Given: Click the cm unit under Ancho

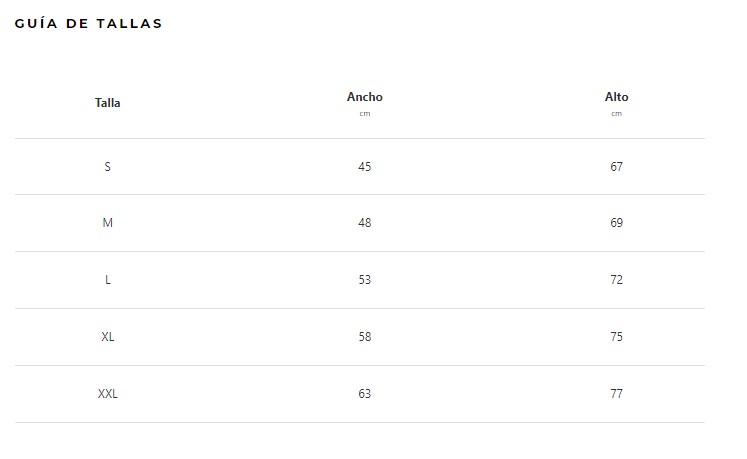Looking at the screenshot, I should [x=364, y=114].
